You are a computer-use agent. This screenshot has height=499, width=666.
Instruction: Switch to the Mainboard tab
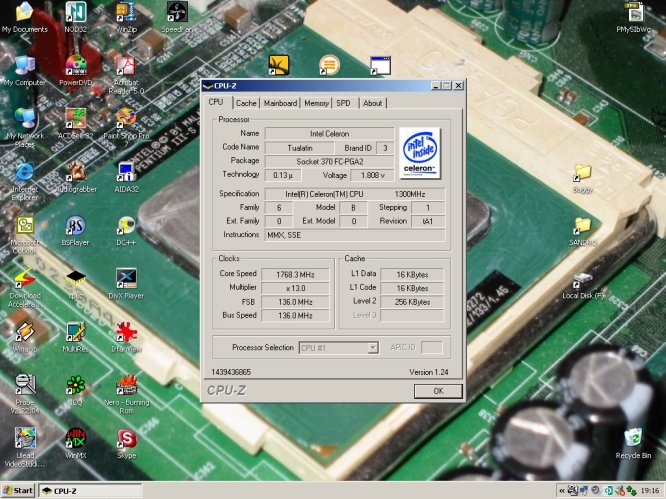[x=280, y=103]
